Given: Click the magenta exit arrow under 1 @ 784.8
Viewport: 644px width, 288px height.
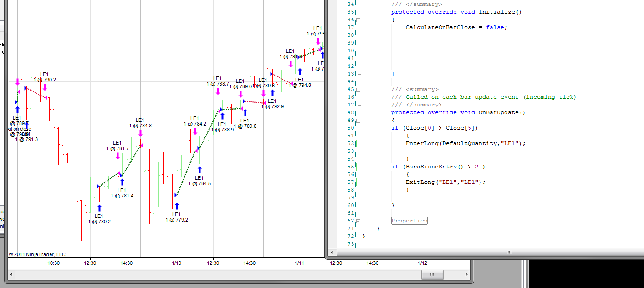Looking at the screenshot, I should point(140,133).
